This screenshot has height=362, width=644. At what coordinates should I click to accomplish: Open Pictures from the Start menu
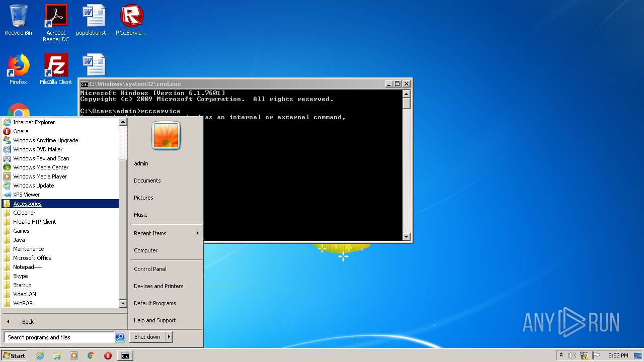pyautogui.click(x=166, y=198)
